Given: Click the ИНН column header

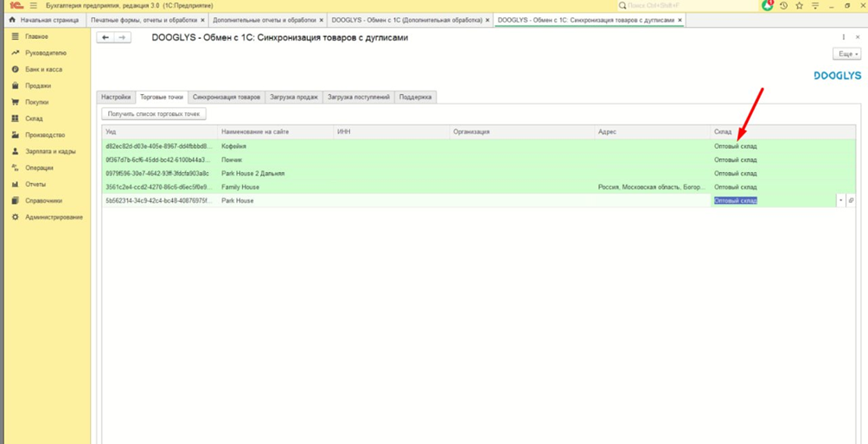Looking at the screenshot, I should tap(392, 132).
